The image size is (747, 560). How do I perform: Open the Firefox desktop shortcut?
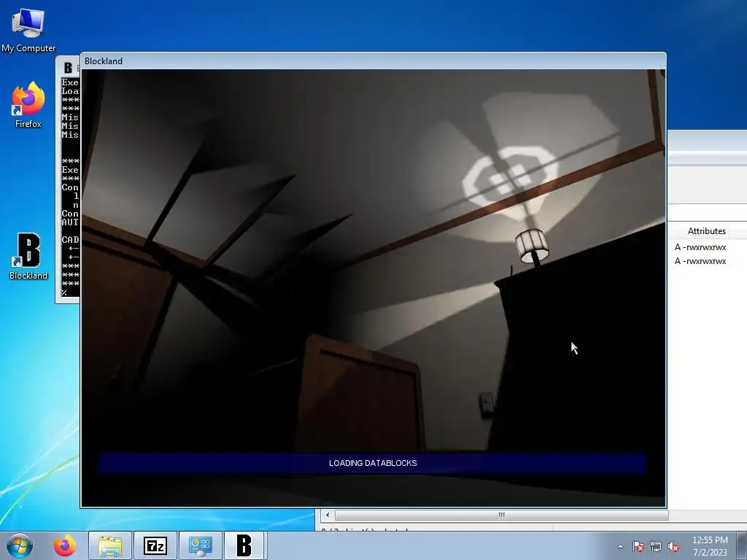click(28, 105)
